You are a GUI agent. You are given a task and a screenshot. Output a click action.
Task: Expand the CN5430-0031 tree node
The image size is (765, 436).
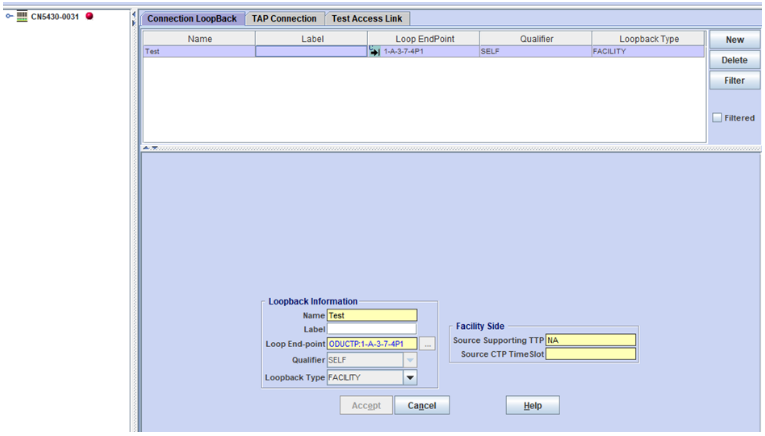[9, 16]
